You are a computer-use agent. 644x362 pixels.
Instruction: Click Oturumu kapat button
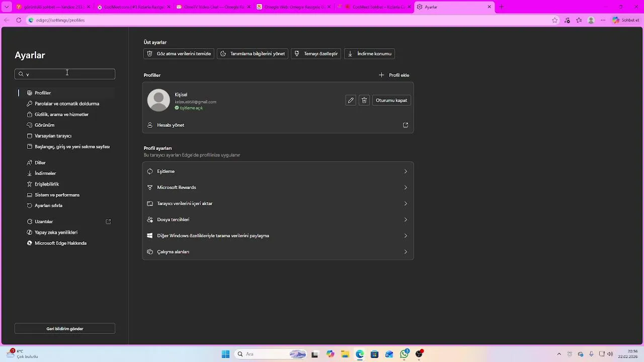pos(391,101)
